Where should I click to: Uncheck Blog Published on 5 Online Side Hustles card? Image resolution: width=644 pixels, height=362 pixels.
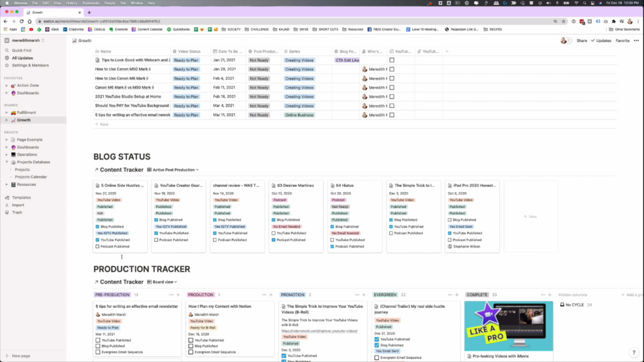97,226
